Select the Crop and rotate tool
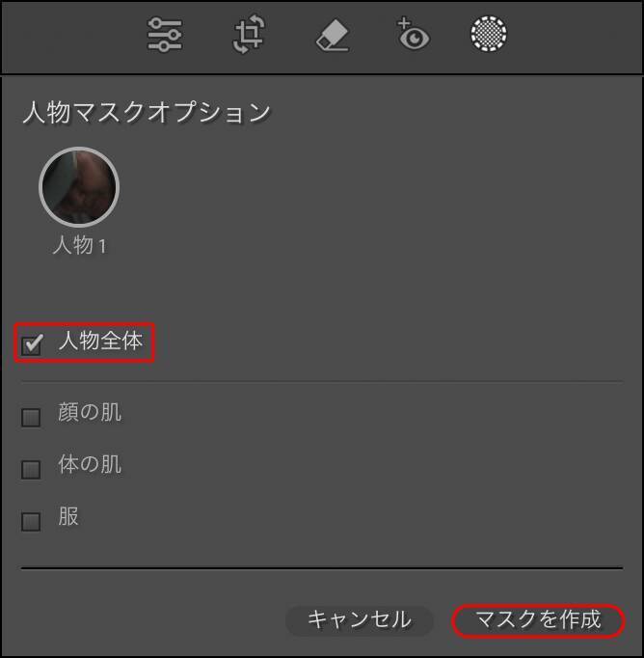 [249, 34]
